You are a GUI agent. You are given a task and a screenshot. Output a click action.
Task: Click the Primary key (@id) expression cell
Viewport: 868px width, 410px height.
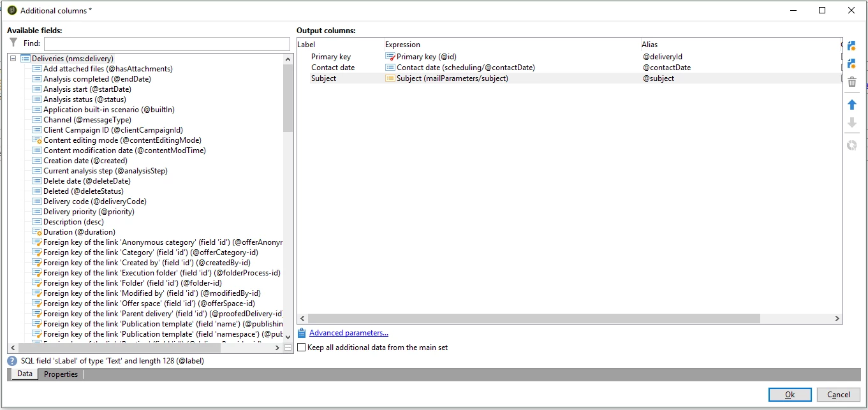(x=427, y=57)
